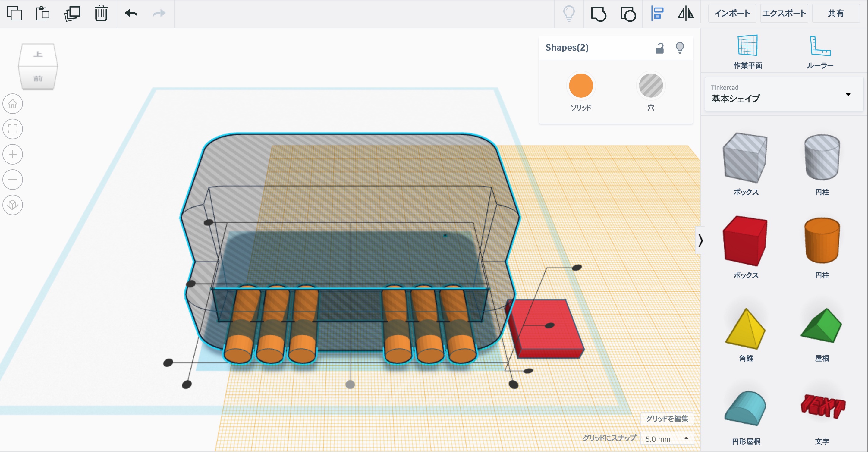Open the インポート menu

[x=732, y=14]
